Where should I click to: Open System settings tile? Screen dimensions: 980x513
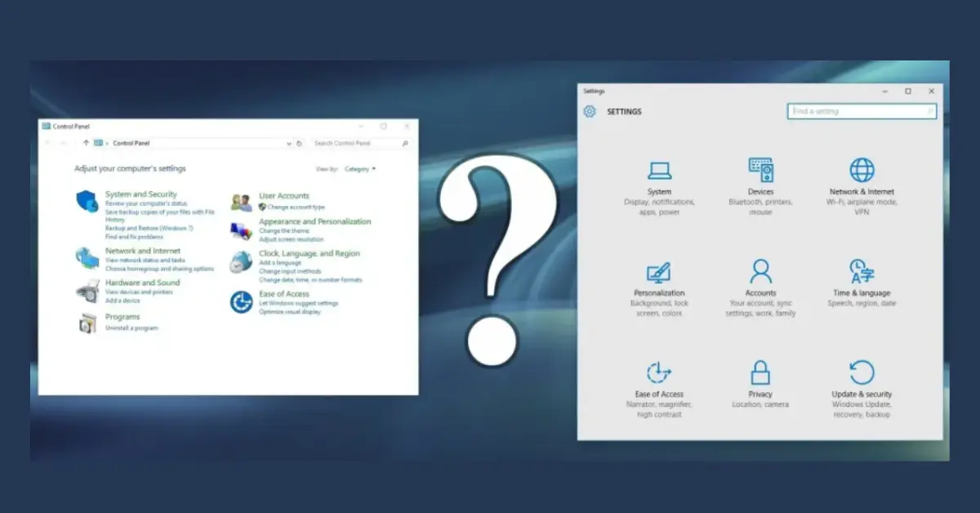[x=659, y=188]
